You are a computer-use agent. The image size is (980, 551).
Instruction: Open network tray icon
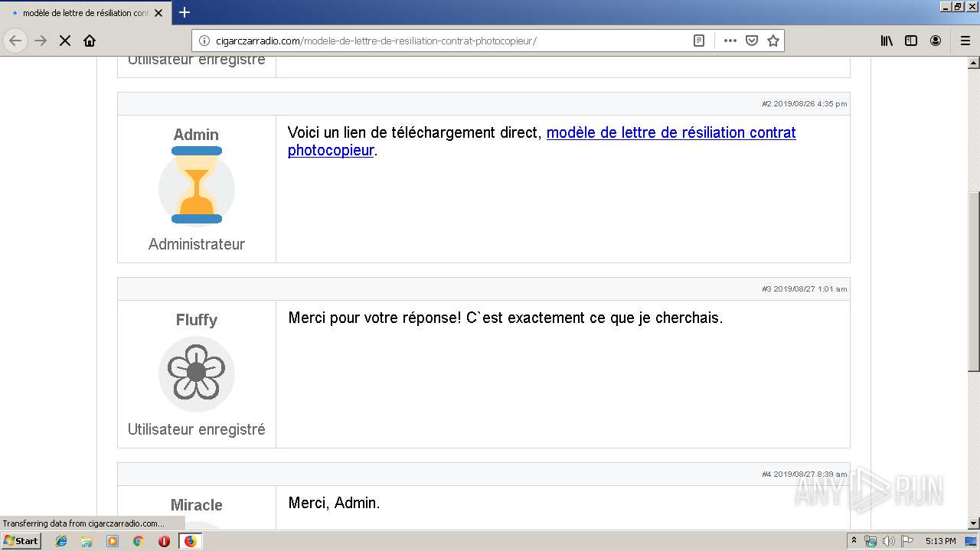(x=871, y=541)
